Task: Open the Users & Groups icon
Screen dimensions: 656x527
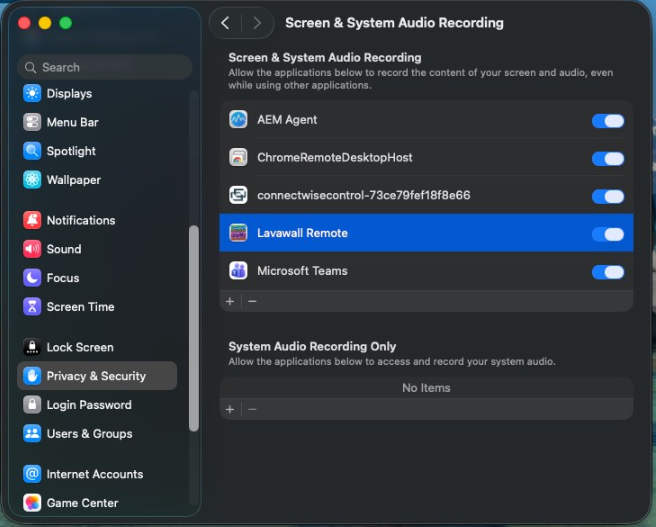Action: click(x=32, y=433)
